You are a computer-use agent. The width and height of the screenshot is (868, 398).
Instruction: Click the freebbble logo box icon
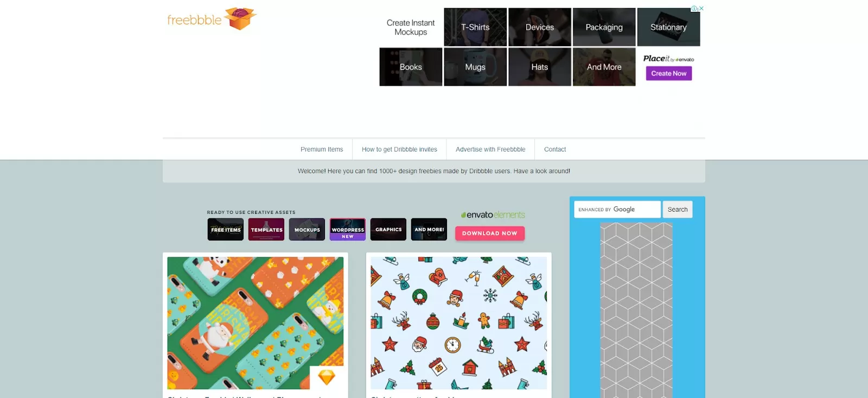240,18
